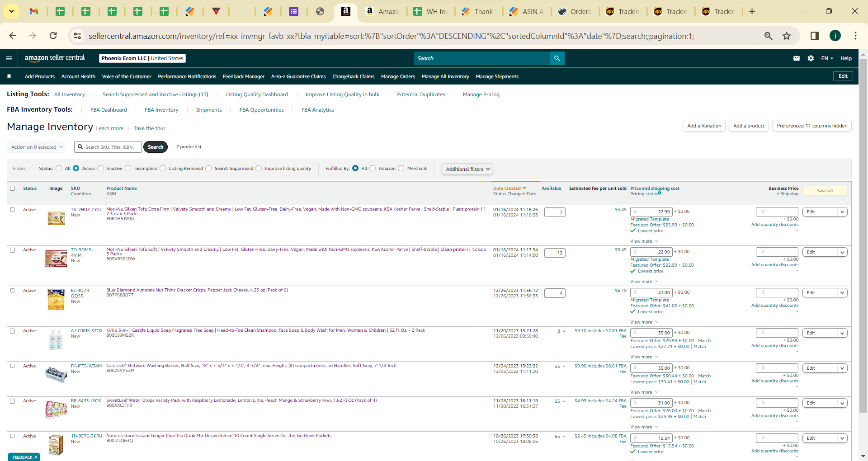The width and height of the screenshot is (868, 461).
Task: Open Manage Shipments in favorites bar
Action: (497, 76)
